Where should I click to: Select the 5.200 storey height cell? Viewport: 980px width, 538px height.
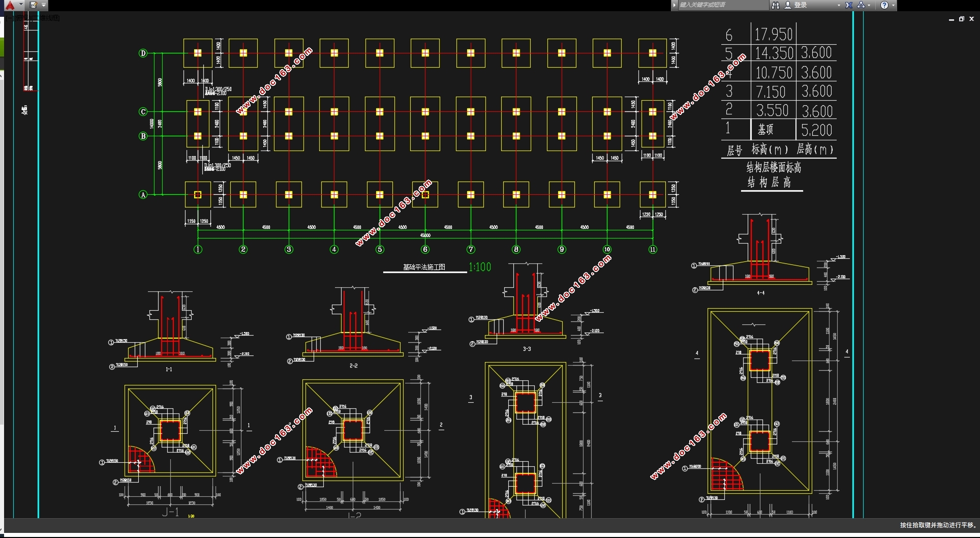817,130
